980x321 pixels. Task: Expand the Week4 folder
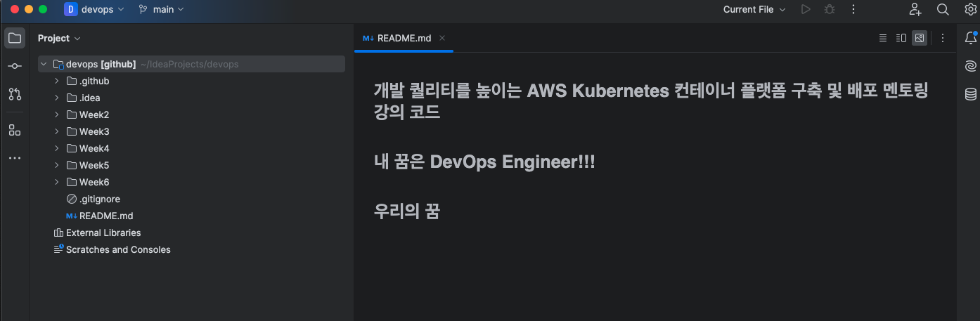(57, 148)
